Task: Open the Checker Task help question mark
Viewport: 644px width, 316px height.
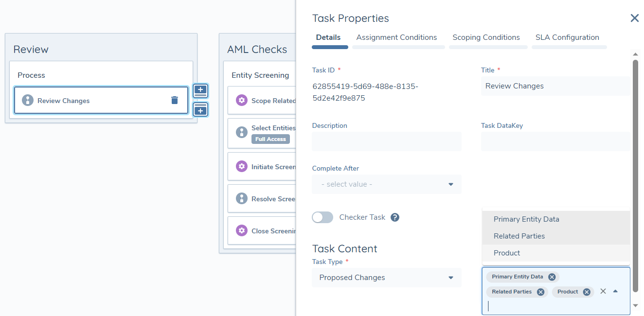Action: [395, 217]
